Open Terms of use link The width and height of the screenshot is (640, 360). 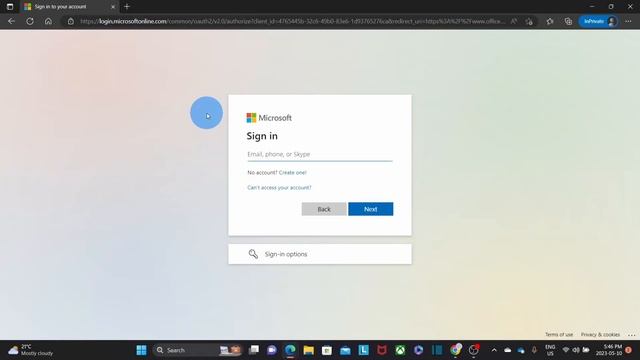point(559,334)
